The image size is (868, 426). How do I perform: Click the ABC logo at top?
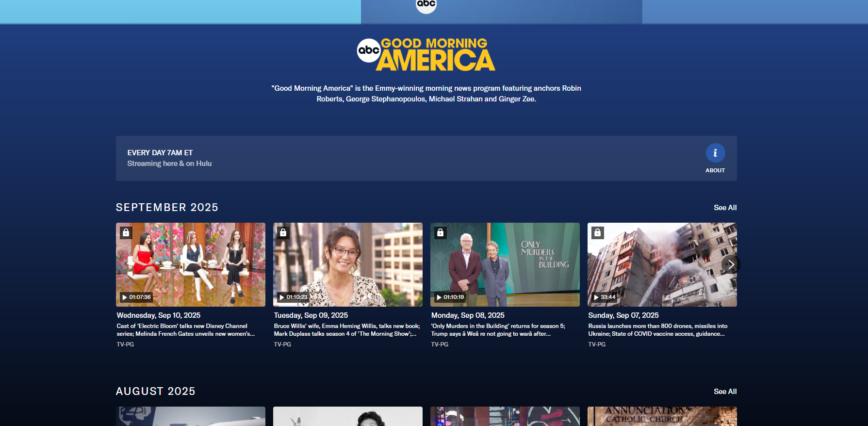tap(426, 5)
